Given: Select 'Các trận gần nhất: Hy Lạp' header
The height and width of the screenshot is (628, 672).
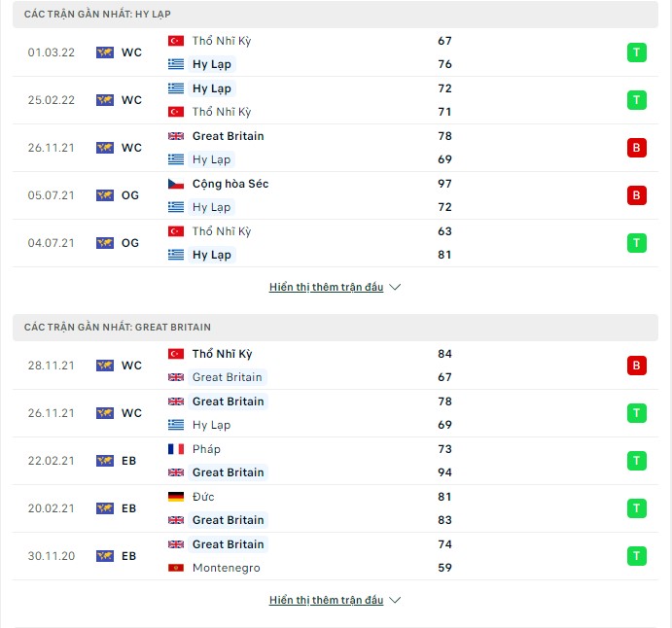Looking at the screenshot, I should point(336,15).
